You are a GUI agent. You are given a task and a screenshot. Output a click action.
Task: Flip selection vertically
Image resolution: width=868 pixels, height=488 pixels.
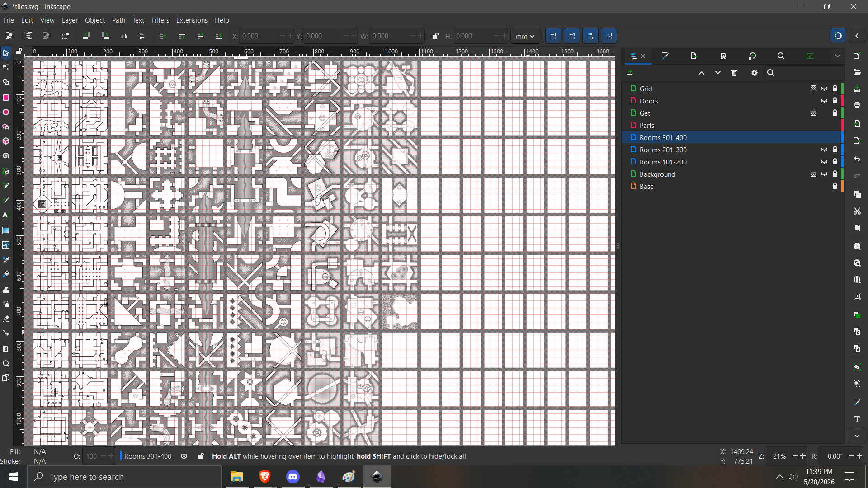click(142, 36)
